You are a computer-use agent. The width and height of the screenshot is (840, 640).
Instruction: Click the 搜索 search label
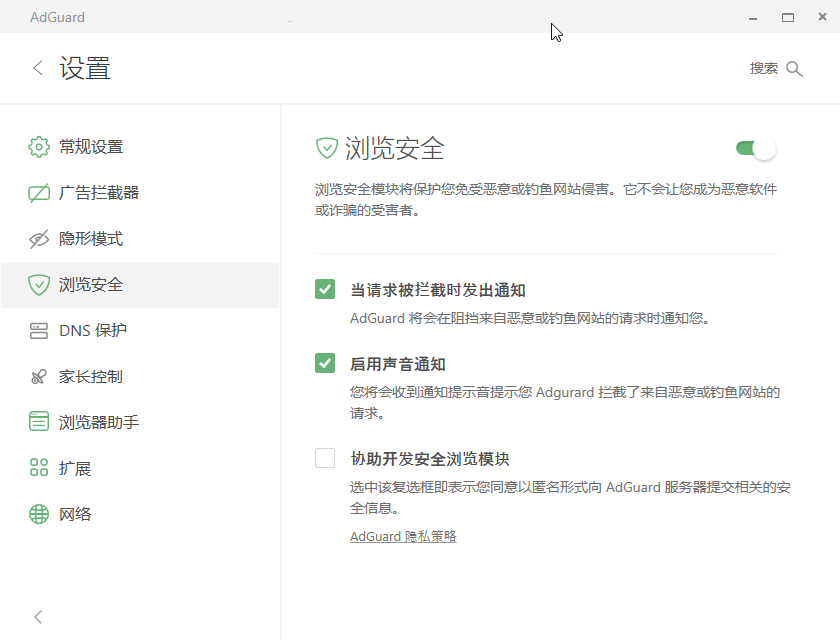click(x=763, y=68)
